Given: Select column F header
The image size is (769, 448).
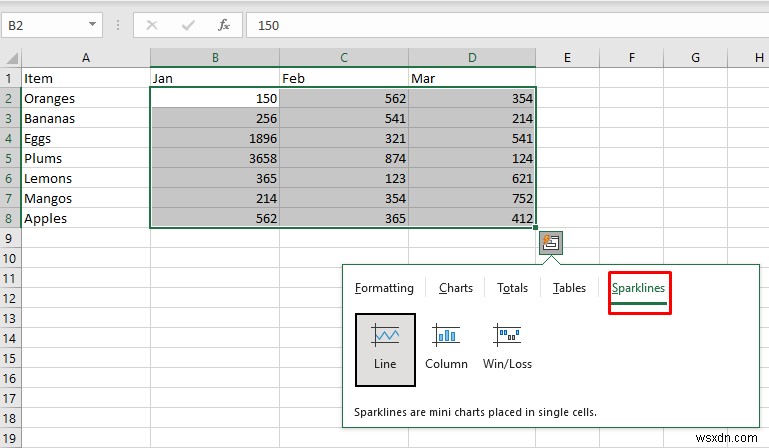Looking at the screenshot, I should 632,58.
